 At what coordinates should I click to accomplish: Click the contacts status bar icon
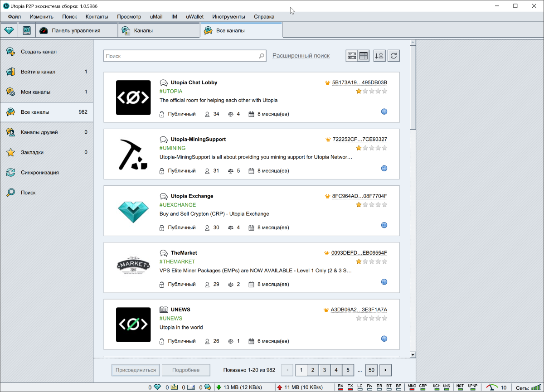(x=174, y=387)
